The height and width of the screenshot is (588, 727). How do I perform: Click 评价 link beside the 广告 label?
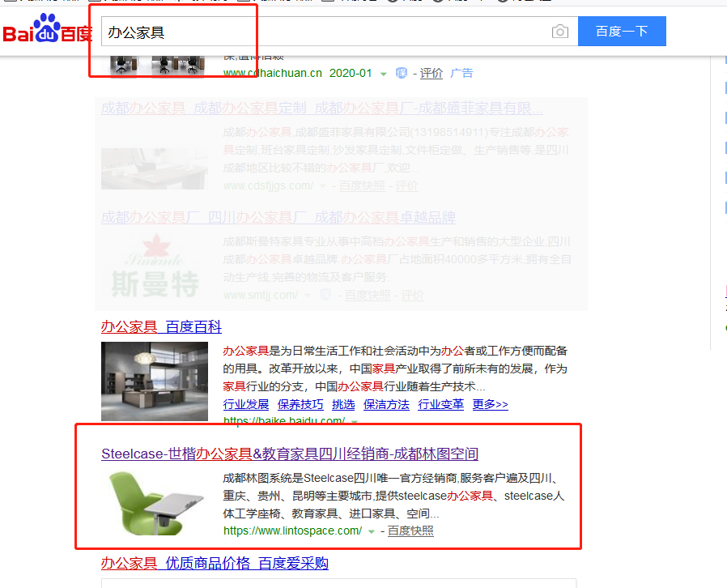click(x=432, y=74)
